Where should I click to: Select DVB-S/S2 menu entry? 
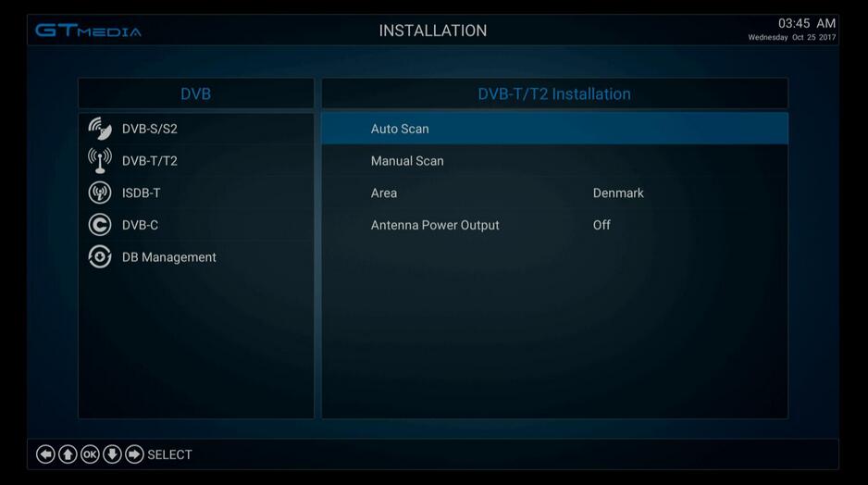click(x=196, y=129)
